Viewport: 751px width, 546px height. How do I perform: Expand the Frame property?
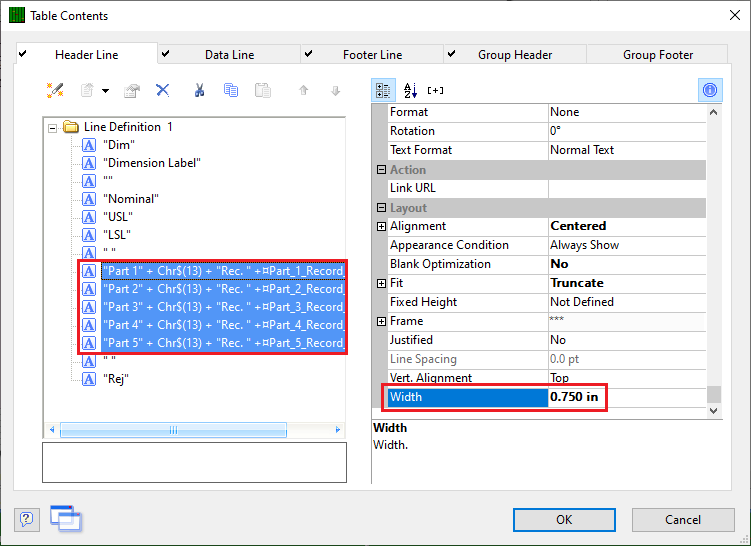381,321
